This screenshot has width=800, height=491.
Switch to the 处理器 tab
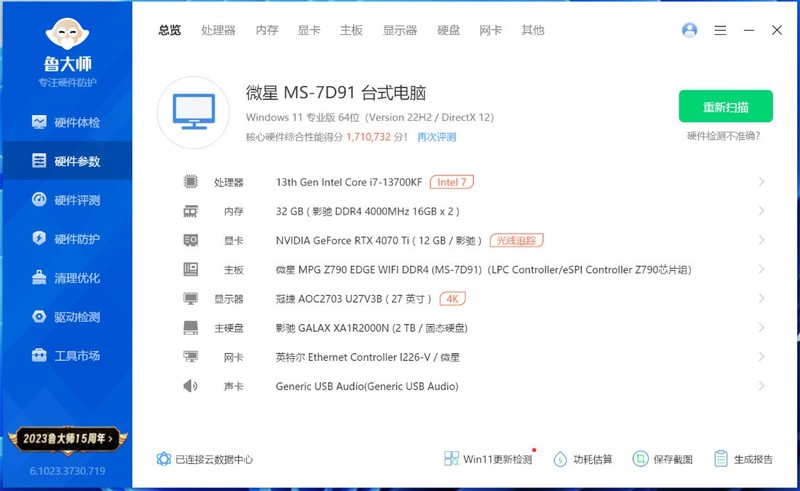coord(218,30)
